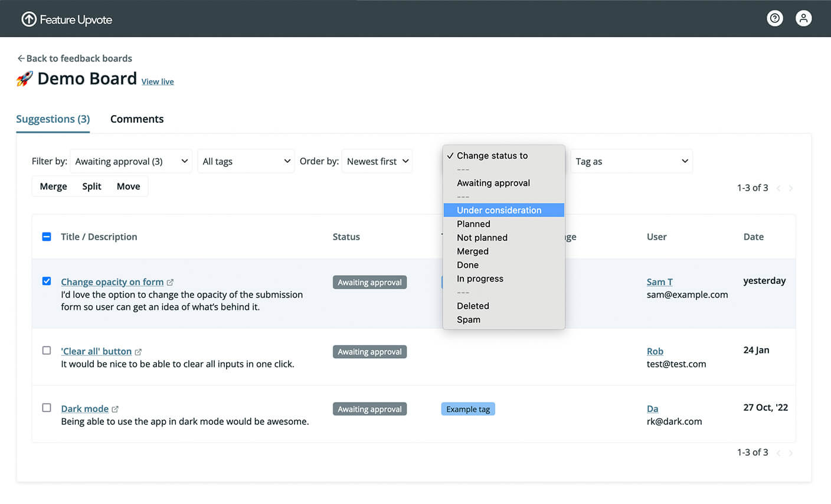Click the yesterday date cell
Image resolution: width=831 pixels, height=504 pixels.
[x=764, y=281]
